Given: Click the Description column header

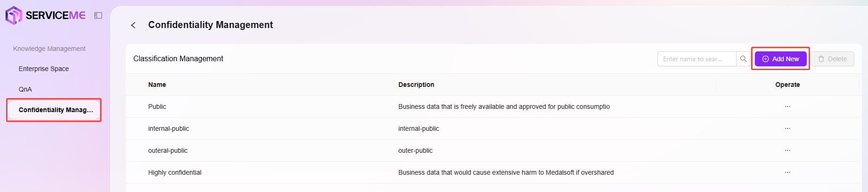Looking at the screenshot, I should tap(416, 85).
